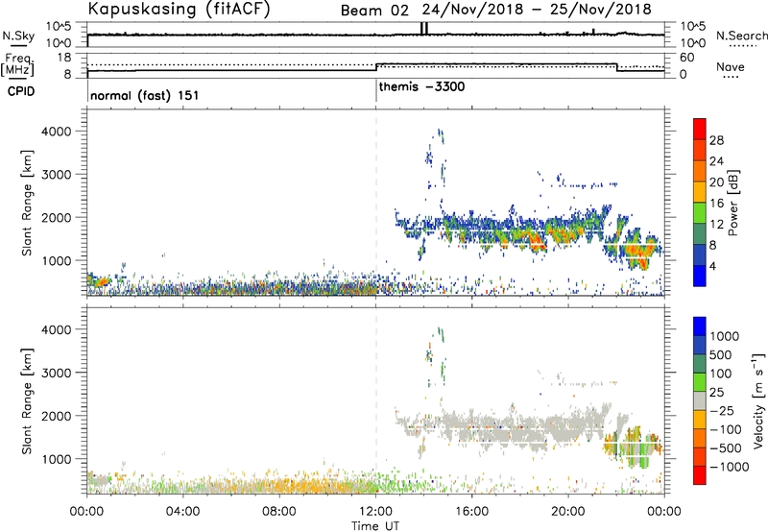768x532 pixels.
Task: Click the dashed 12:00 line in the power panel
Action: [376, 203]
